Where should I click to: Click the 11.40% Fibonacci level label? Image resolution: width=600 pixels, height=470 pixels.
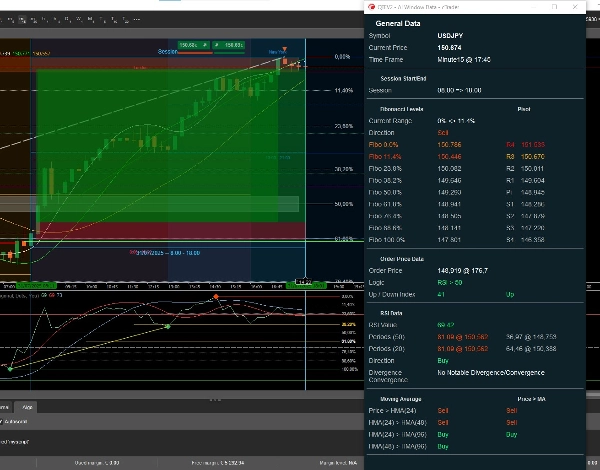click(x=343, y=90)
